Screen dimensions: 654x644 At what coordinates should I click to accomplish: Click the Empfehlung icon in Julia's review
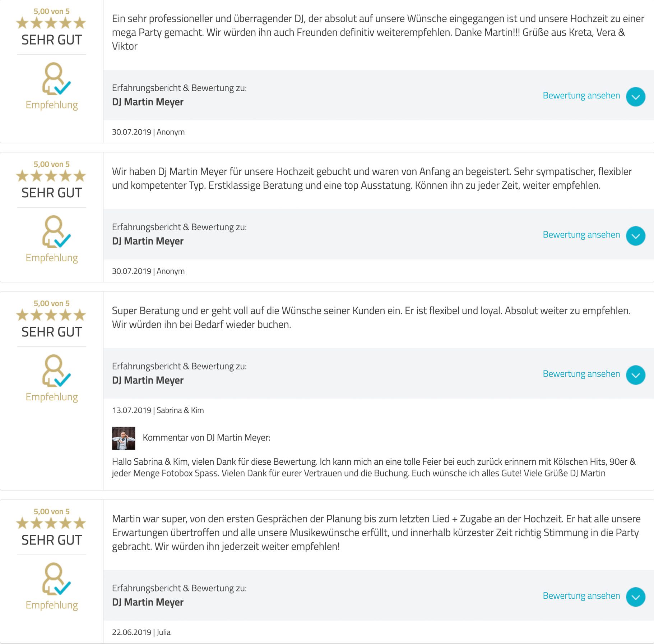(56, 579)
